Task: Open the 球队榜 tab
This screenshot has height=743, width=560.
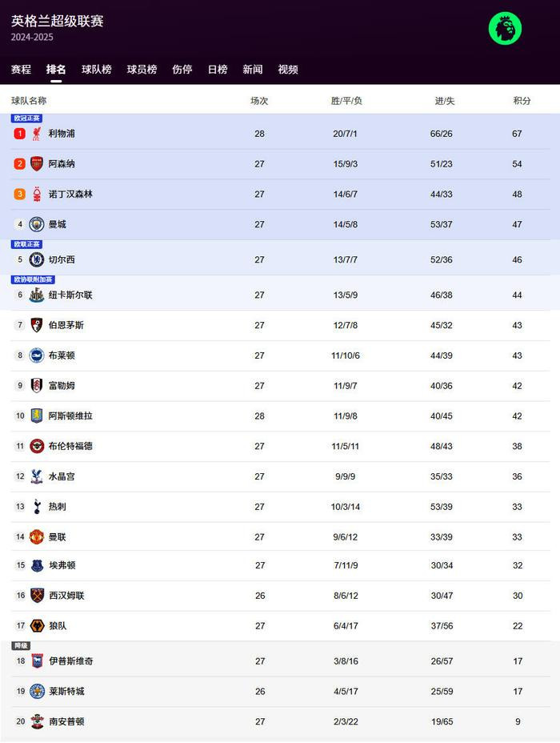Action: coord(97,70)
